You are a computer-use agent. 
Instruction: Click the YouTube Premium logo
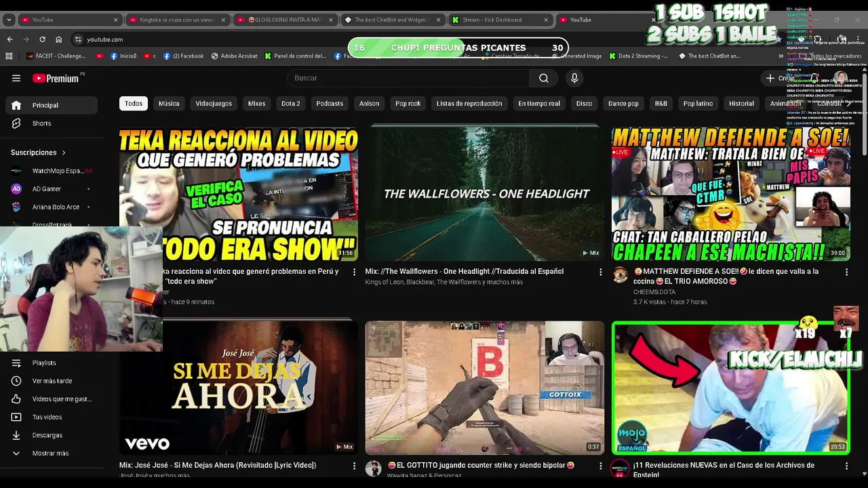56,78
